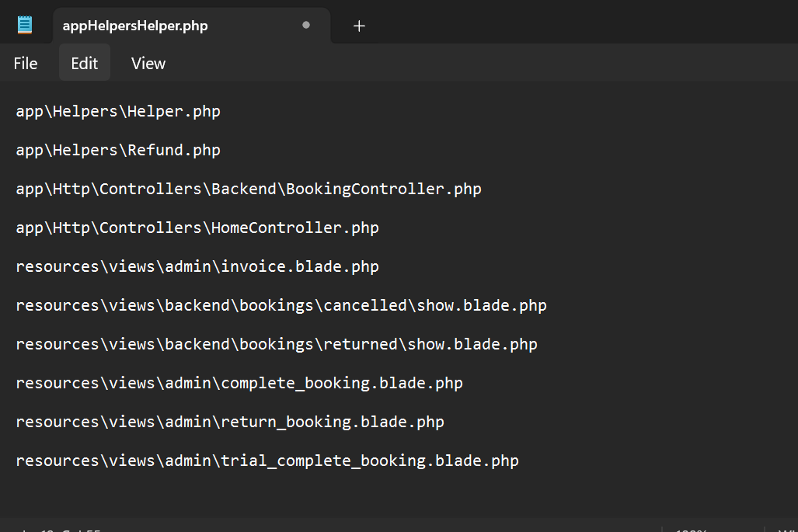Open the Edit menu
798x532 pixels.
[85, 63]
